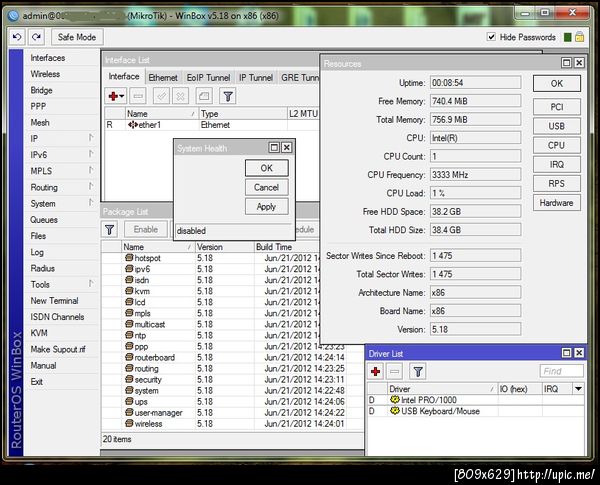Click the USB button in Resources

tap(557, 126)
